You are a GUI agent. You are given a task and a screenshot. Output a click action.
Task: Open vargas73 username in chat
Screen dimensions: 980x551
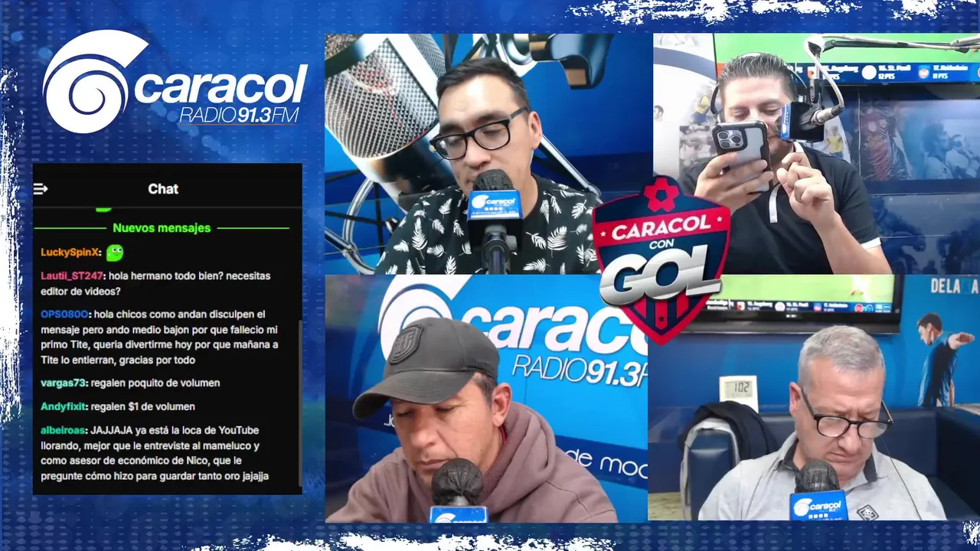click(64, 383)
